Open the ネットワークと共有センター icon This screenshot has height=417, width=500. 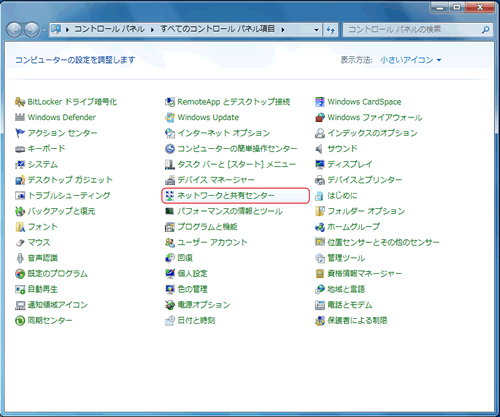[x=170, y=196]
